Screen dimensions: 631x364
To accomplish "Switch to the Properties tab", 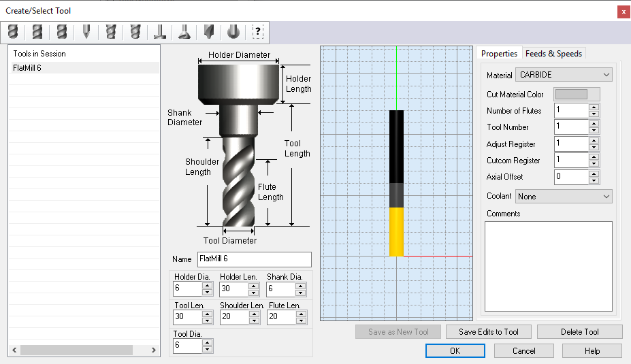I will (x=499, y=54).
